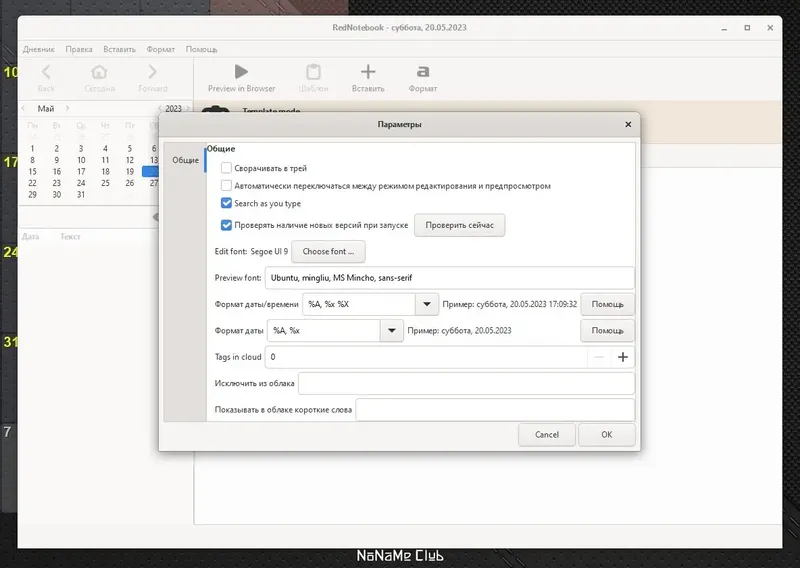Select day 25 in the calendar

105,183
